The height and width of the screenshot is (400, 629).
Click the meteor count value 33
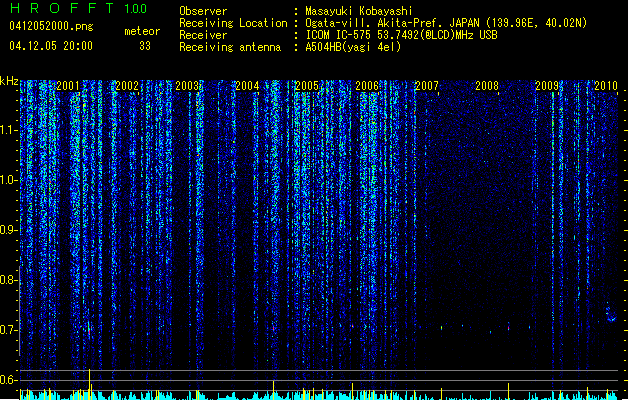coord(145,46)
